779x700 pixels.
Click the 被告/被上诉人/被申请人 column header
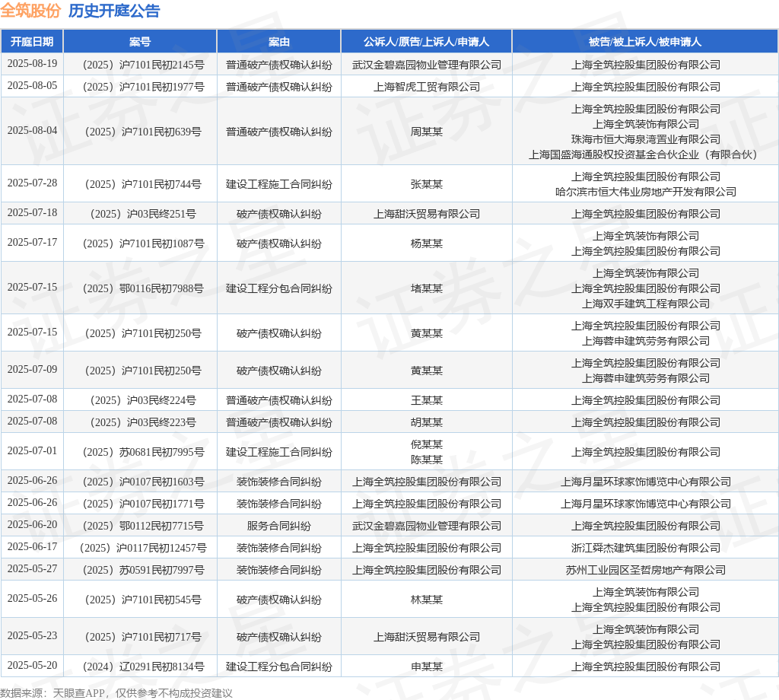coord(645,42)
